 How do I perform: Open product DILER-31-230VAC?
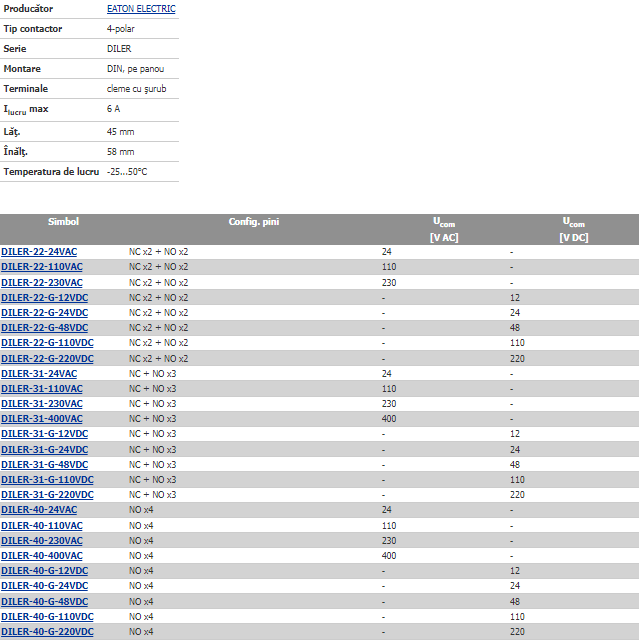click(42, 404)
